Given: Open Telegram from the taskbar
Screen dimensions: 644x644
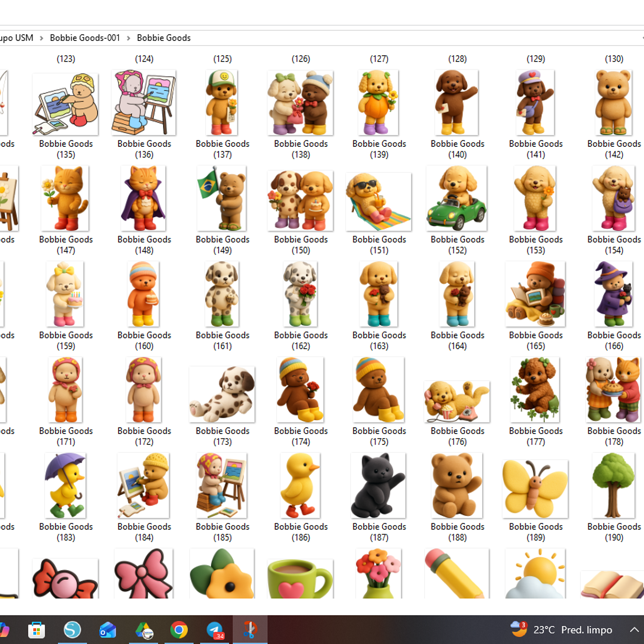Looking at the screenshot, I should [215, 630].
